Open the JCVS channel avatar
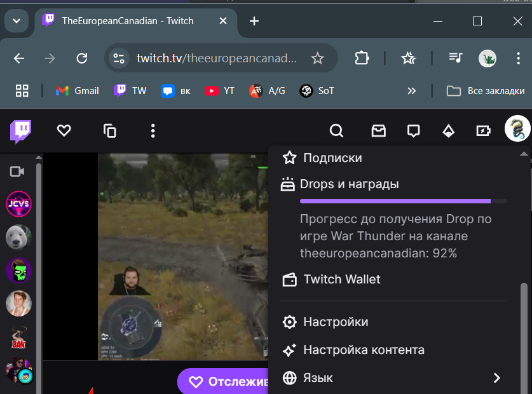Screen dimensions: 532x394 [x=18, y=203]
